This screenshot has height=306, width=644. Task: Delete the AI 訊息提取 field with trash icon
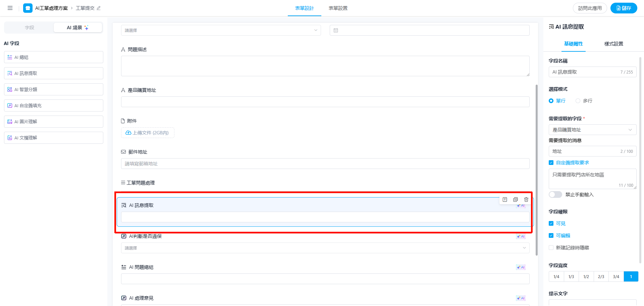[x=526, y=200]
